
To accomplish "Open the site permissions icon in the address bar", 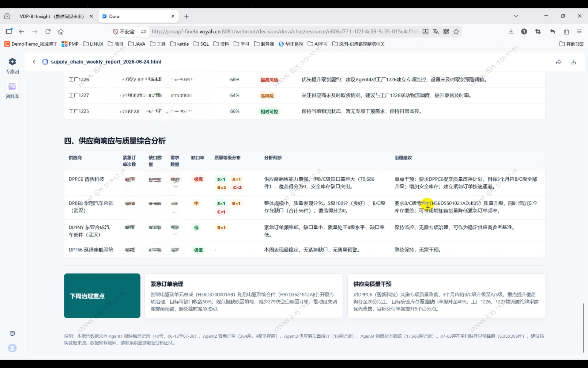I will [144, 32].
